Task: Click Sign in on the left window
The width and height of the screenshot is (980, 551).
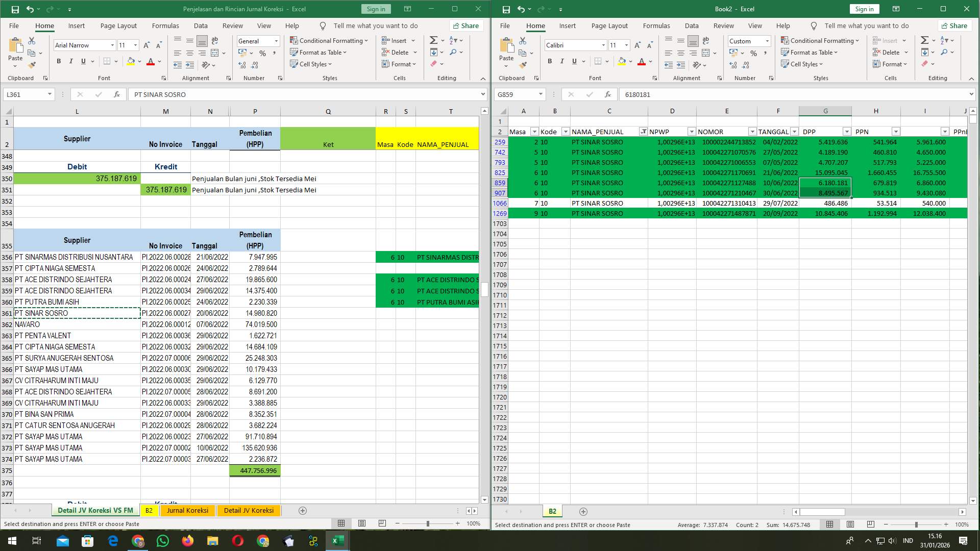Action: pos(375,9)
